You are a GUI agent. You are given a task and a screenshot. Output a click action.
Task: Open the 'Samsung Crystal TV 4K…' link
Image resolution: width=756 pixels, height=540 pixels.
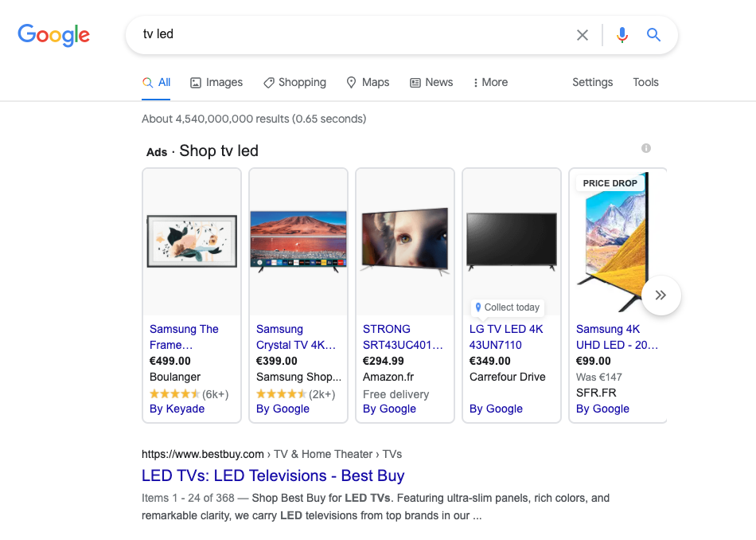[x=295, y=337]
